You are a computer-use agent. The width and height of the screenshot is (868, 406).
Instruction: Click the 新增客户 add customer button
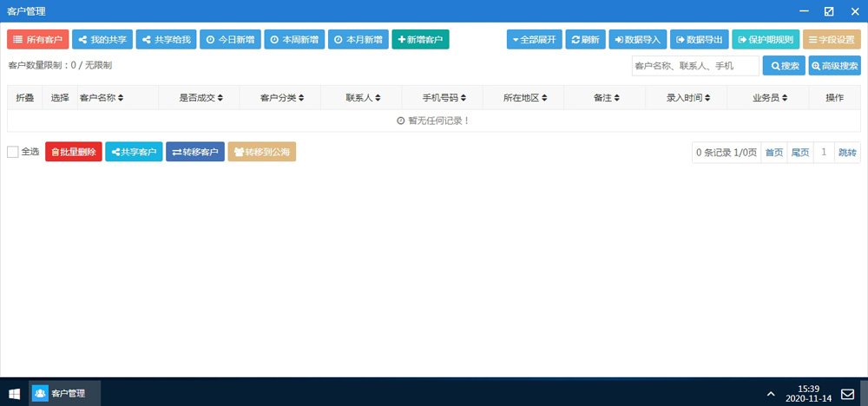[420, 40]
